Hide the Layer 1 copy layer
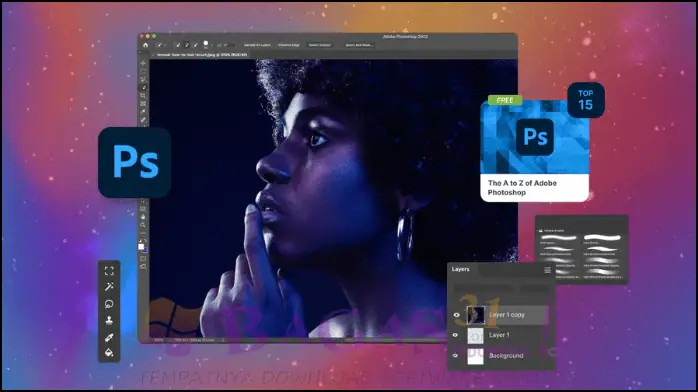Viewport: 698px width, 392px height. (x=456, y=315)
